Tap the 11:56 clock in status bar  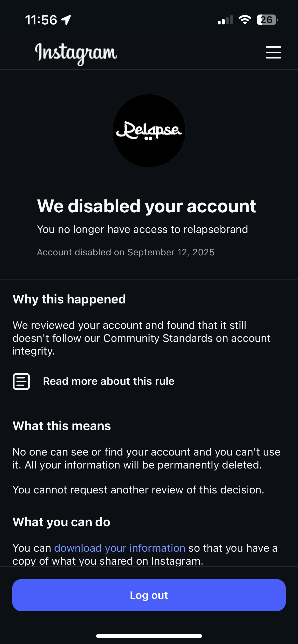41,20
